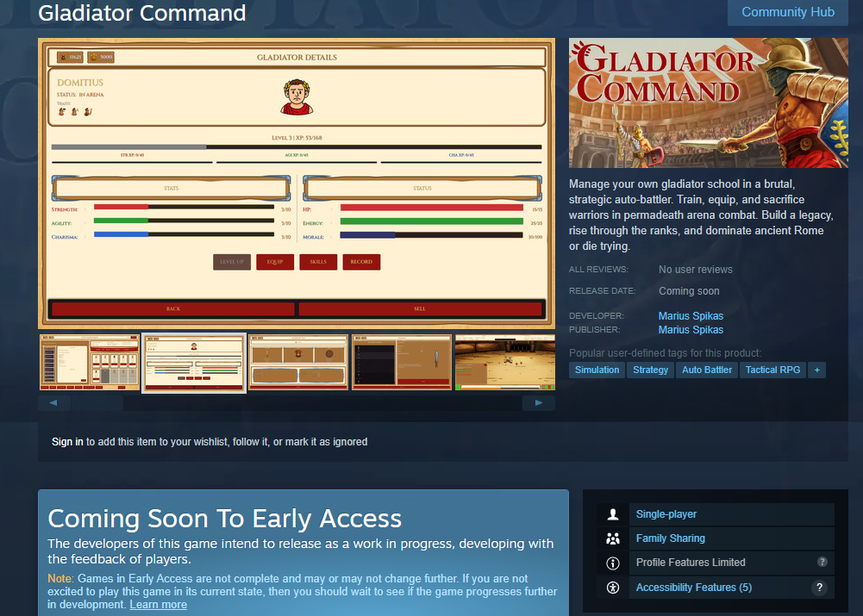
Task: Select the arena combat thumbnail
Action: 504,363
